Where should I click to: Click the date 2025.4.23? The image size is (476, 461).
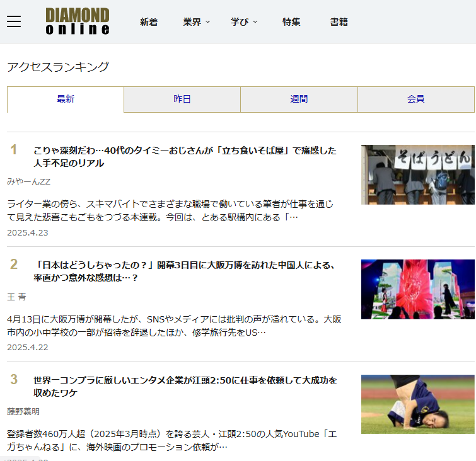(28, 232)
